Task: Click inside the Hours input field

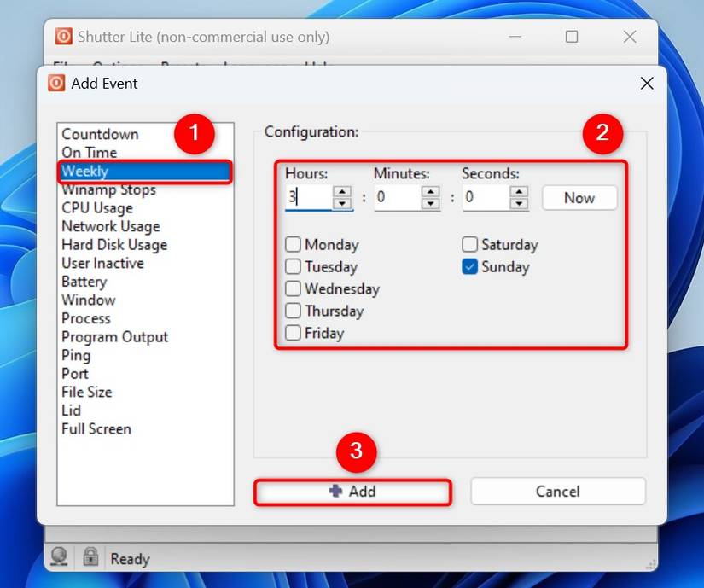Action: (307, 198)
